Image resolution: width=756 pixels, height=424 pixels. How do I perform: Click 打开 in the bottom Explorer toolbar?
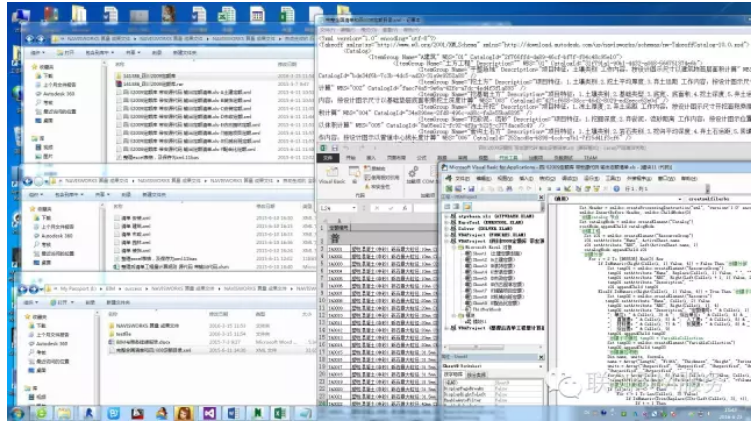pyautogui.click(x=61, y=302)
